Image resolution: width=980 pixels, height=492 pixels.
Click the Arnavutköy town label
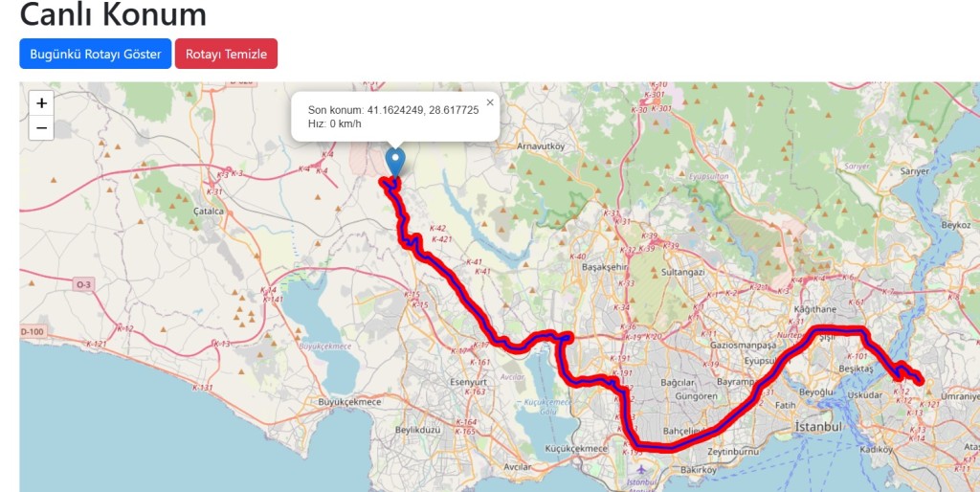pyautogui.click(x=541, y=146)
